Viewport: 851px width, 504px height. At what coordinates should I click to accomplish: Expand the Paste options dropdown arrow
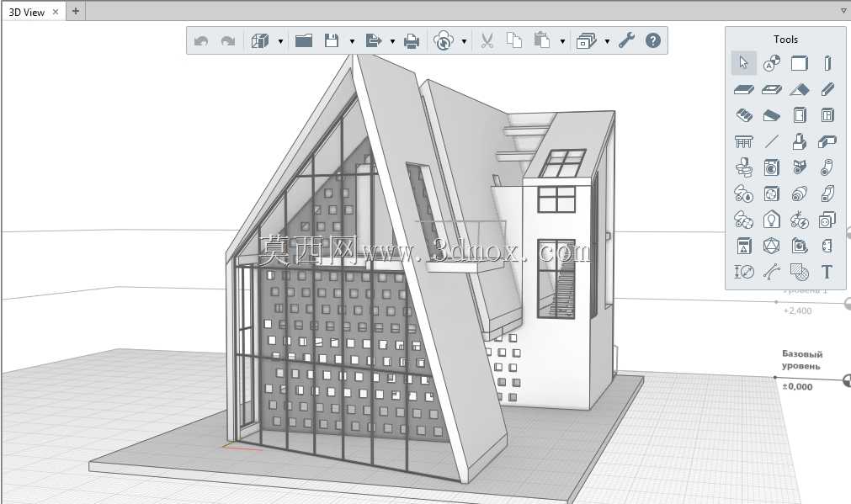click(562, 41)
